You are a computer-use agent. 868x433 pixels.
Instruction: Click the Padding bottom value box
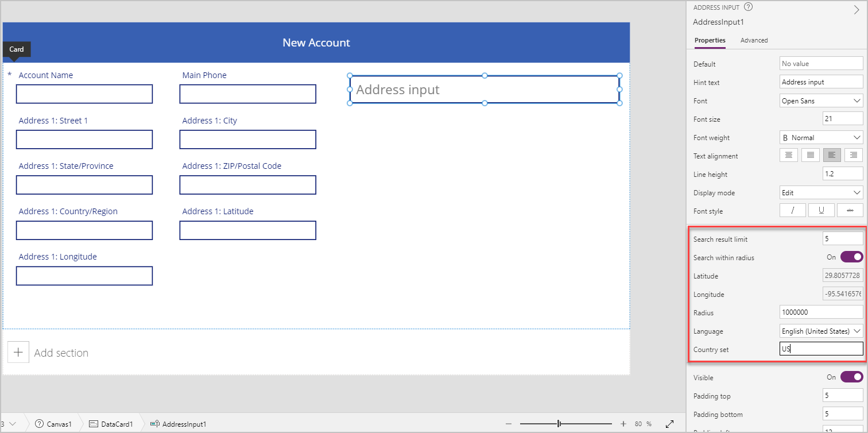(x=843, y=414)
